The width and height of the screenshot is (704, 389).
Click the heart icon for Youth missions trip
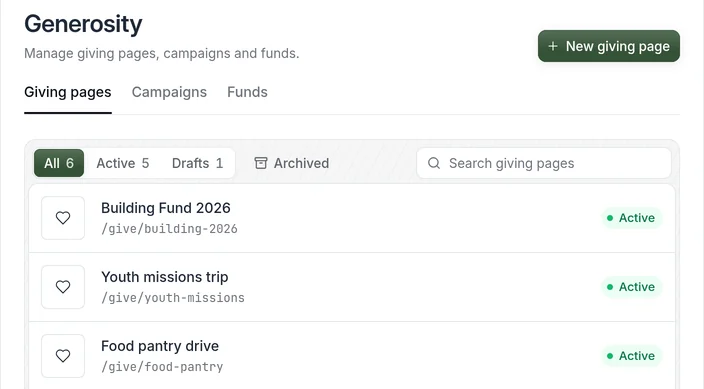click(x=63, y=287)
